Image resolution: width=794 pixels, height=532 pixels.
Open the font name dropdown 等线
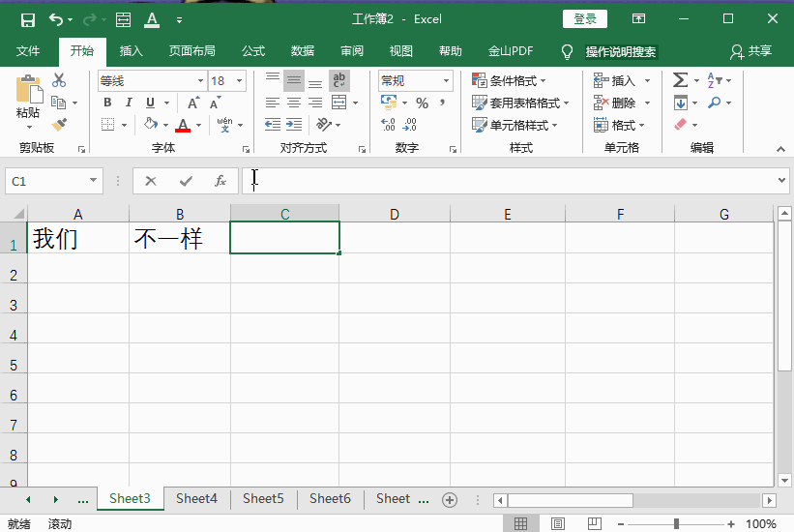151,81
